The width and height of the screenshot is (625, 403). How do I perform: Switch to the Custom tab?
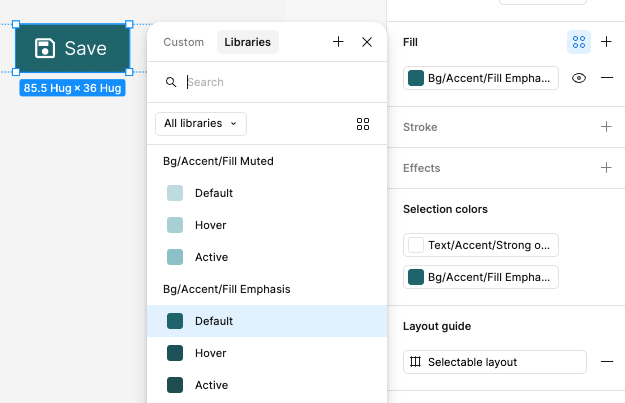click(x=183, y=42)
